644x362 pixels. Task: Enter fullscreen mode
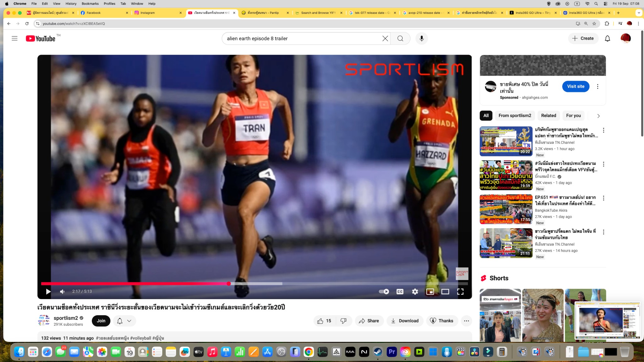point(460,291)
